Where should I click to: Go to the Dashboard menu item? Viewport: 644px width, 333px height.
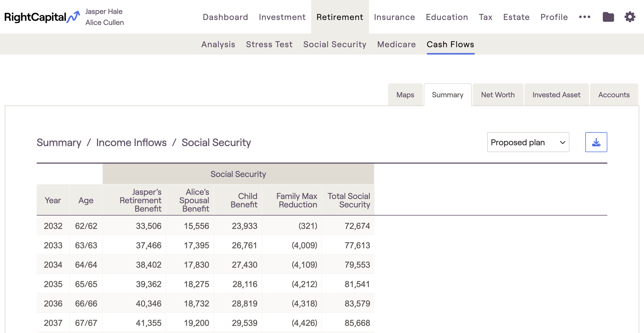click(x=225, y=17)
